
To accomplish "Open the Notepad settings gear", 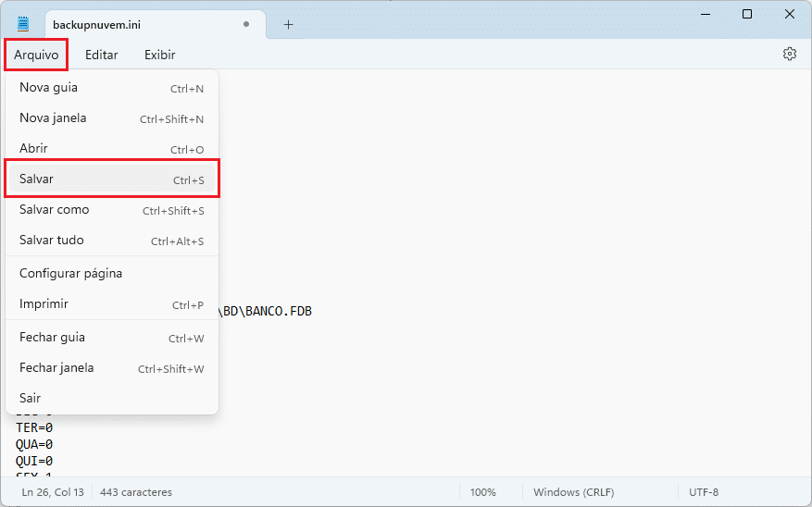I will coord(789,55).
